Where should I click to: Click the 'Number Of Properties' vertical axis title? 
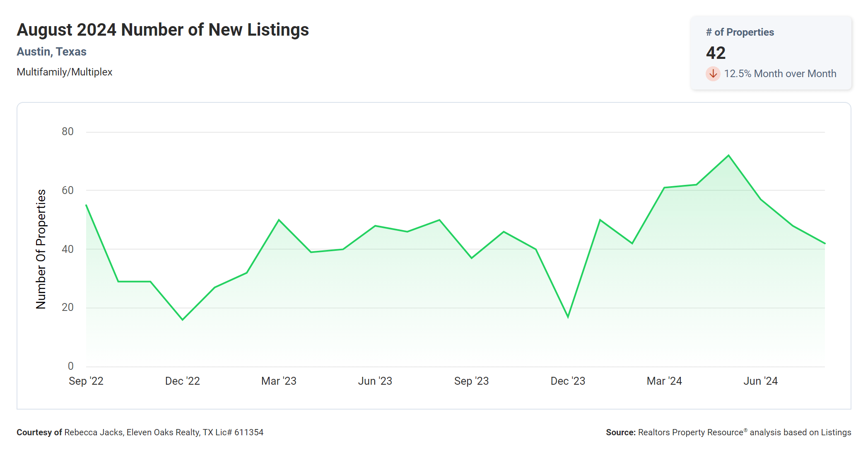pyautogui.click(x=41, y=249)
